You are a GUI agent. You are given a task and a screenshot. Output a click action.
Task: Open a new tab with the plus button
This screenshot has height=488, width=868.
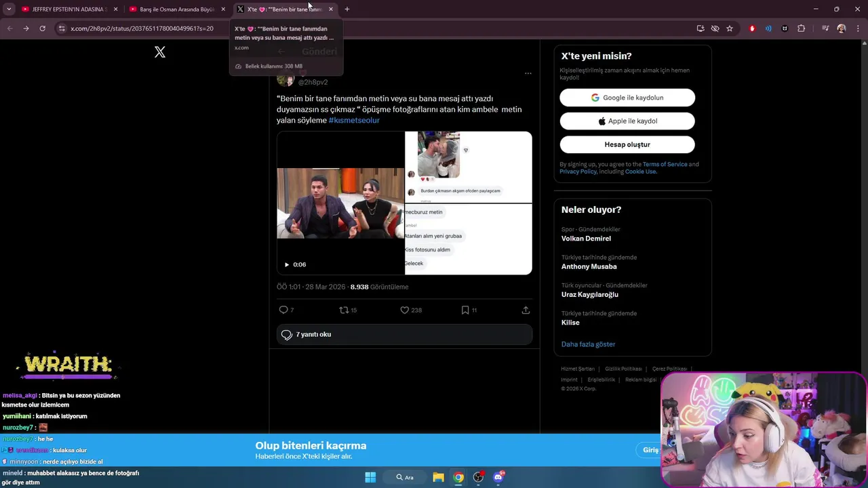coord(347,9)
